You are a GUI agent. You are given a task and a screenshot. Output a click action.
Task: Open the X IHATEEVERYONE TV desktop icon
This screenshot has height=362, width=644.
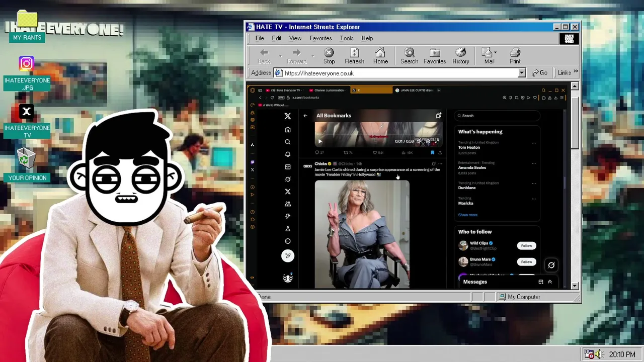[x=27, y=121]
